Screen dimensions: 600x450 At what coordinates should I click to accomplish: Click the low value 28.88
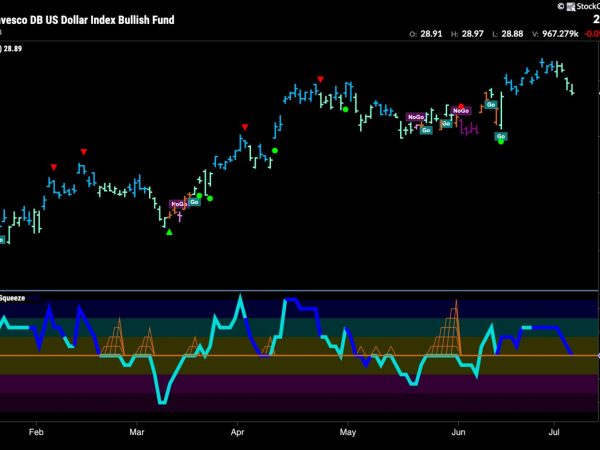pos(512,34)
